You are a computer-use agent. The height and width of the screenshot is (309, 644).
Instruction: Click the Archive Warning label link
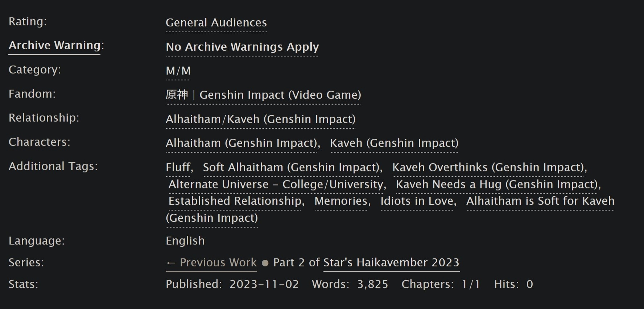coord(54,46)
